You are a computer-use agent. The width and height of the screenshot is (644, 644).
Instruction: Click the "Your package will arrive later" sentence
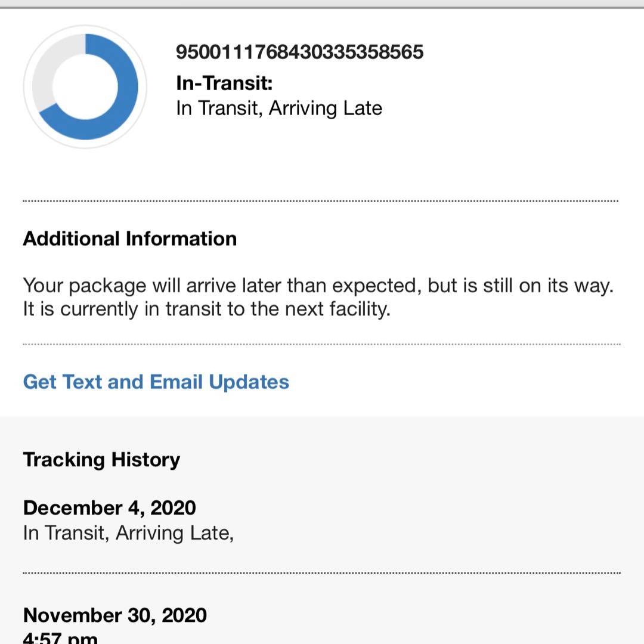click(318, 286)
